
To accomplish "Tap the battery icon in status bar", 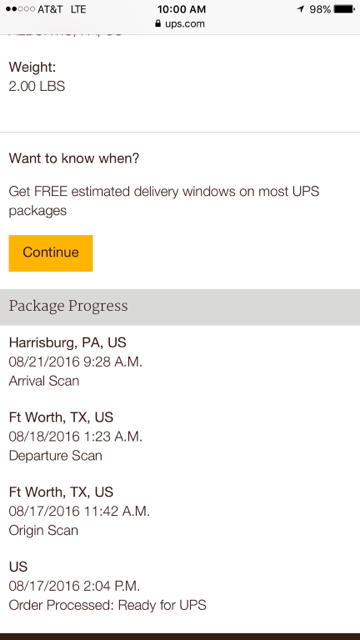I will point(344,9).
